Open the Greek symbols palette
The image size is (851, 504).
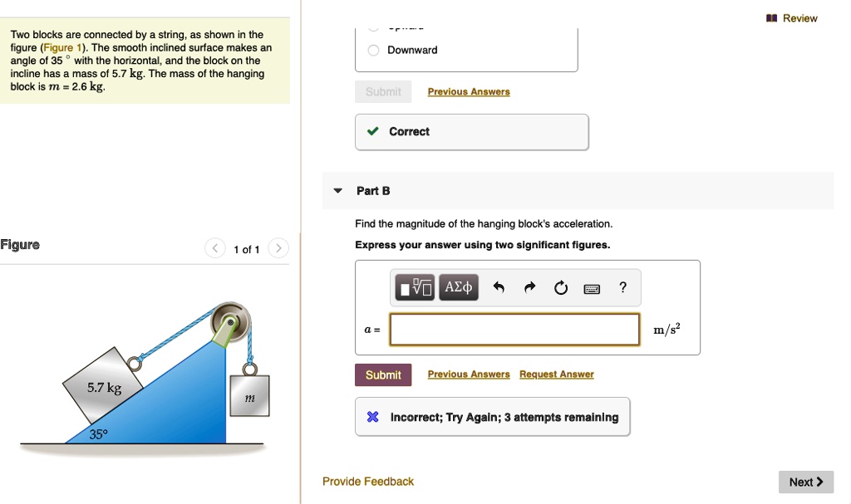pyautogui.click(x=458, y=288)
